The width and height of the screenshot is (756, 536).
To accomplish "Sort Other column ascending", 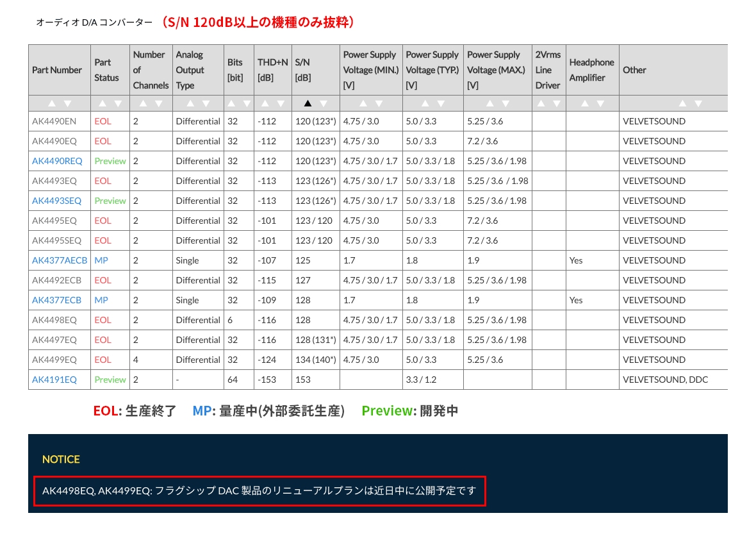I will pyautogui.click(x=682, y=103).
